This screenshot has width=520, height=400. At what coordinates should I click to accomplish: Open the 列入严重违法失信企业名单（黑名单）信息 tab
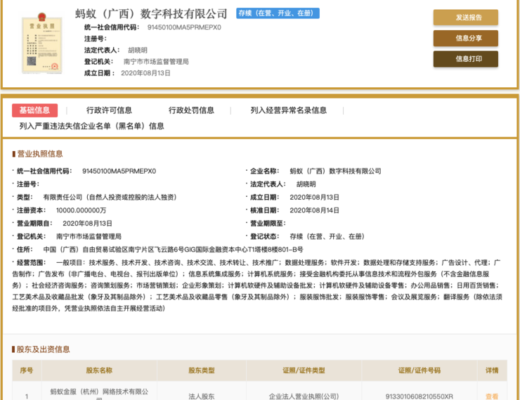pos(92,126)
